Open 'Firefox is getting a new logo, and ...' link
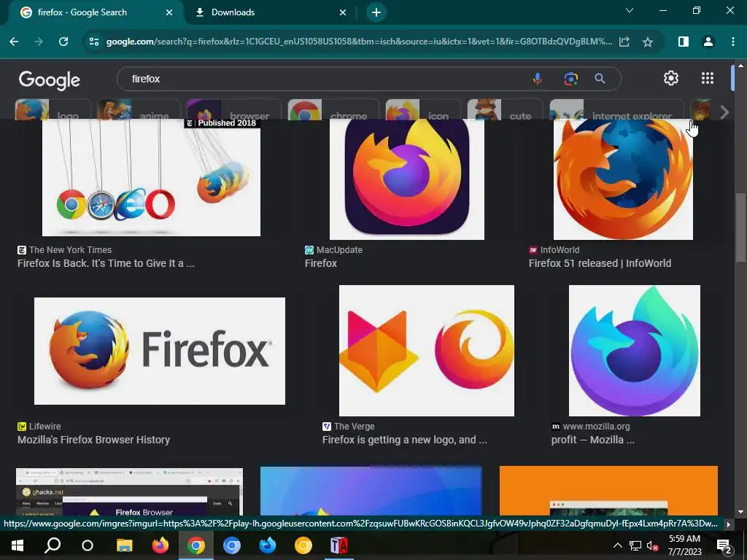747x560 pixels. (404, 440)
